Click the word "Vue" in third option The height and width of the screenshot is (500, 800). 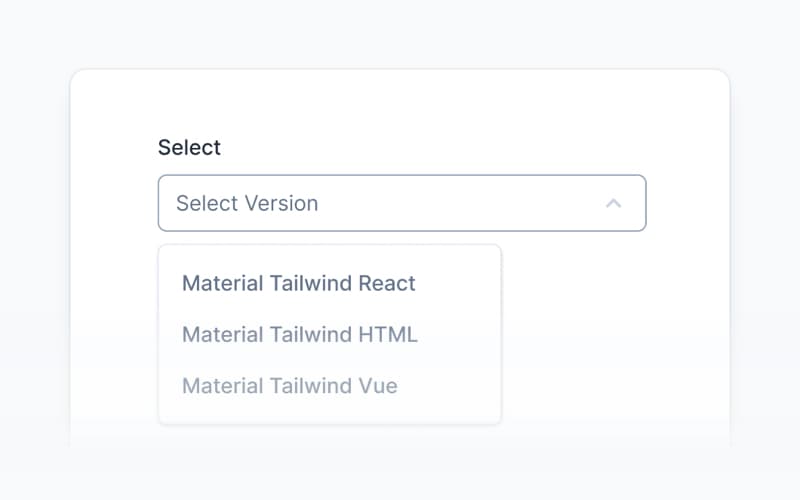coord(376,386)
